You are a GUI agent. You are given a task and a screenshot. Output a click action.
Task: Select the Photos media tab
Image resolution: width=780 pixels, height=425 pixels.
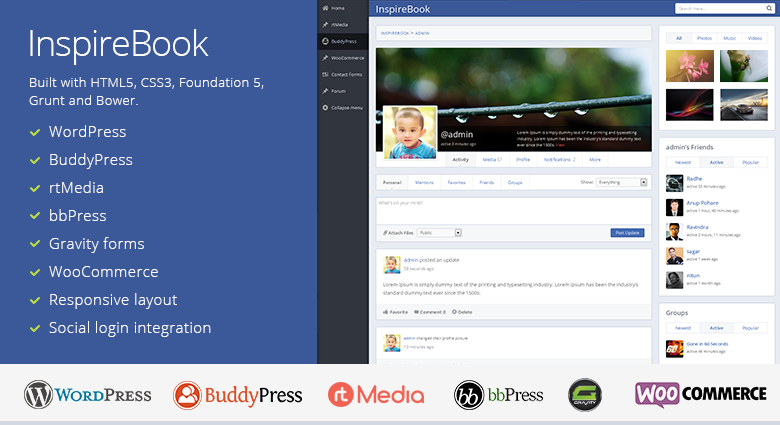click(704, 38)
